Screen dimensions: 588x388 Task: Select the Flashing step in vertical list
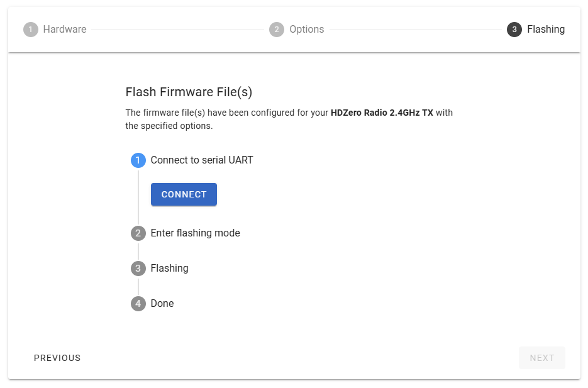[170, 269]
